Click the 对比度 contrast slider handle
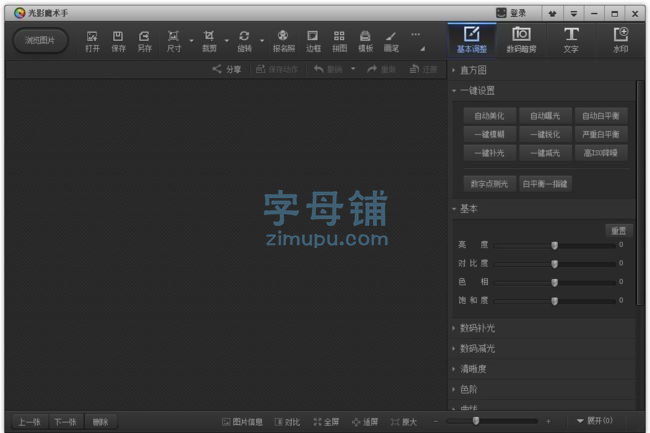 coord(554,264)
